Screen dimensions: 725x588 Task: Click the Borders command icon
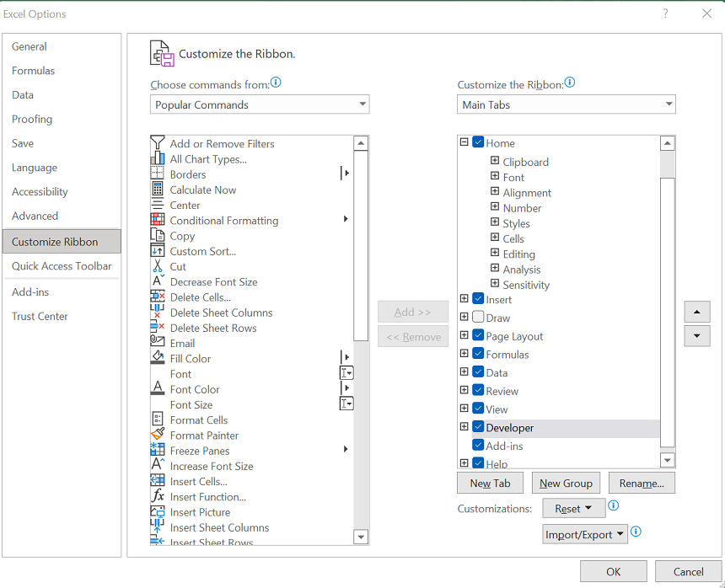[157, 174]
